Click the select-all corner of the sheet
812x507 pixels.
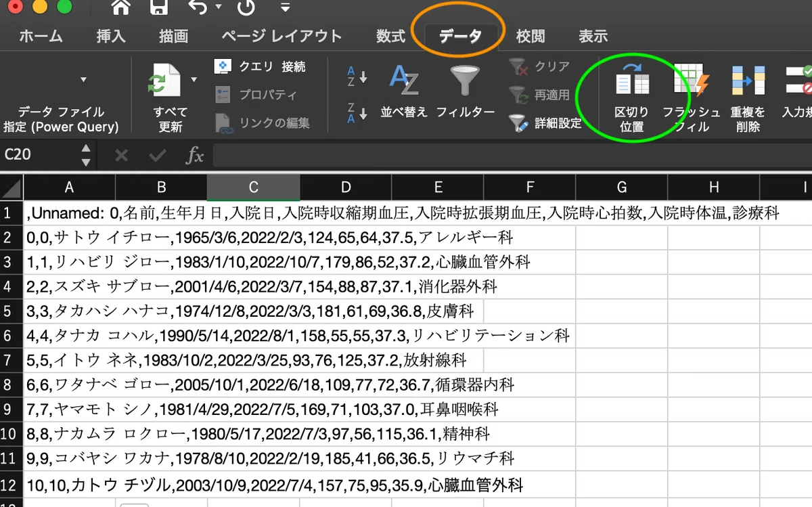12,188
